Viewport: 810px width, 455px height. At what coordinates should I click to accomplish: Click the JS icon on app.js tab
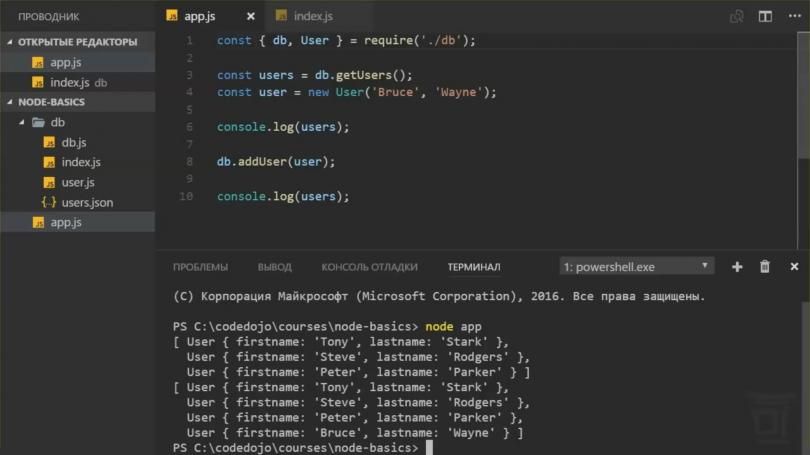click(x=172, y=16)
